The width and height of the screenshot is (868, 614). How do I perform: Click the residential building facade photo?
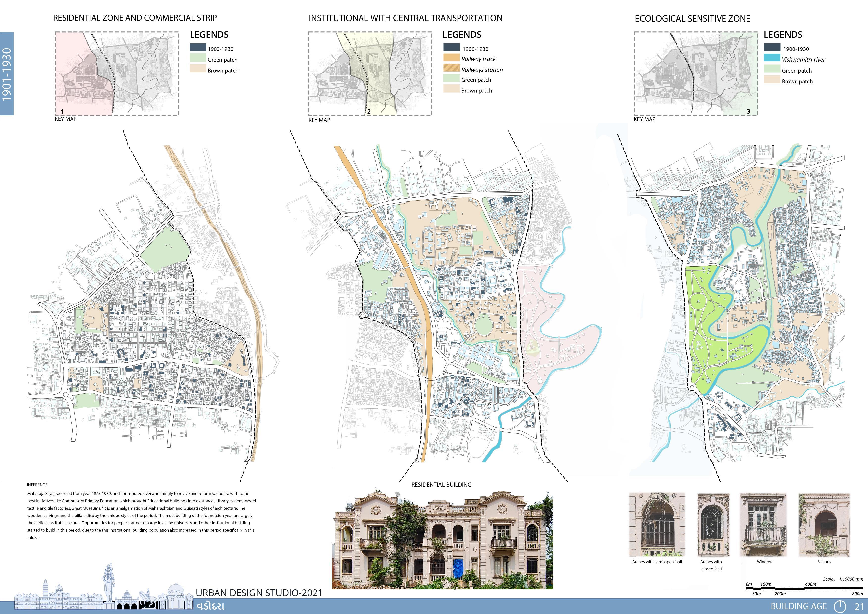click(442, 540)
